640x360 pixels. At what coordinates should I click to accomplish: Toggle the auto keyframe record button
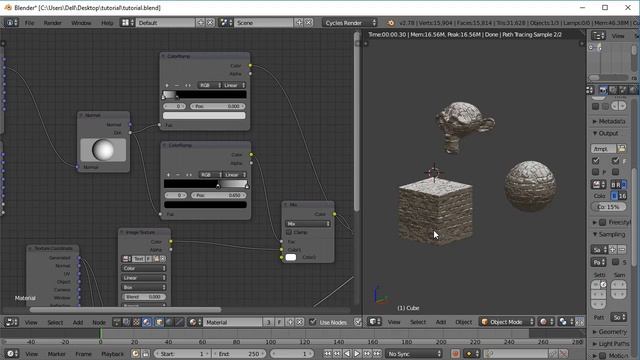456,353
